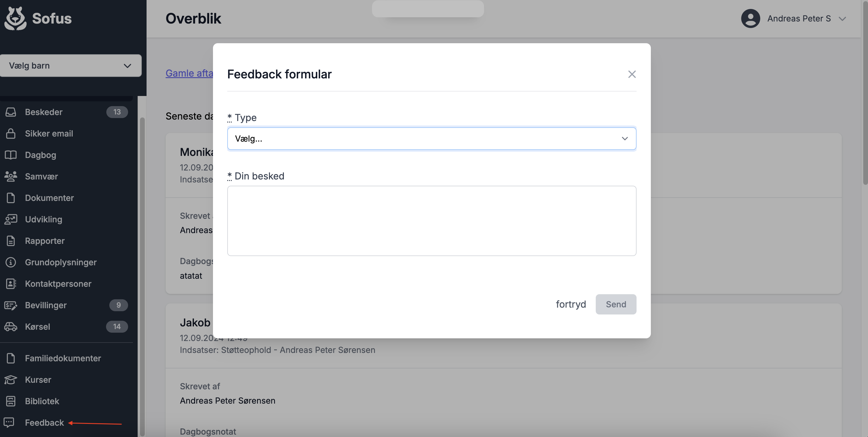The image size is (868, 437).
Task: Expand the Andreas Peter S user menu chevron
Action: (842, 19)
